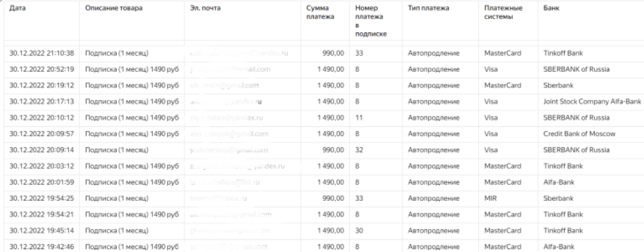Image resolution: width=644 pixels, height=252 pixels.
Task: Click Joint Stock Company Alfa-Bank cell
Action: [592, 102]
